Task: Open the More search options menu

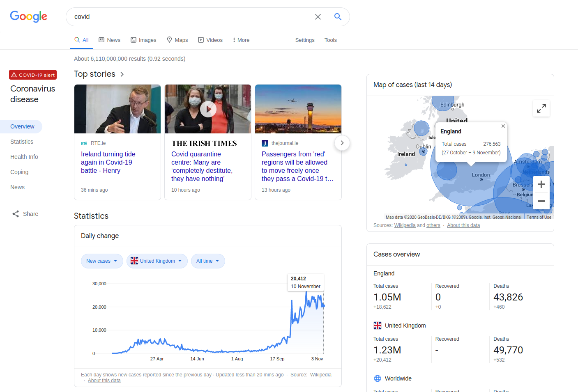Action: click(x=241, y=40)
